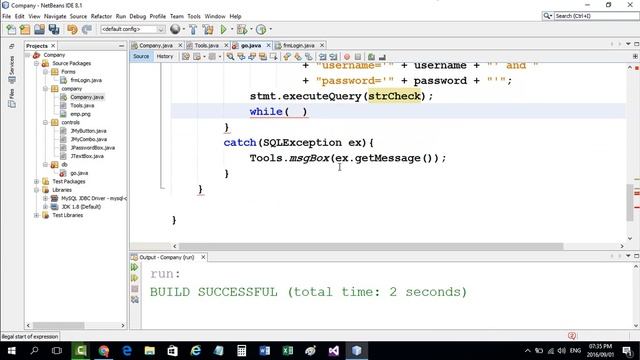Select emp.png in Projects tree
Image resolution: width=640 pixels, height=360 pixels.
click(x=80, y=114)
